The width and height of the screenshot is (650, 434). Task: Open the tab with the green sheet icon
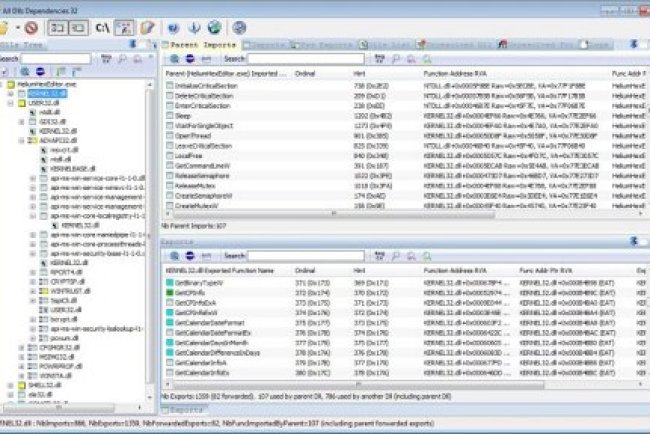click(x=386, y=44)
